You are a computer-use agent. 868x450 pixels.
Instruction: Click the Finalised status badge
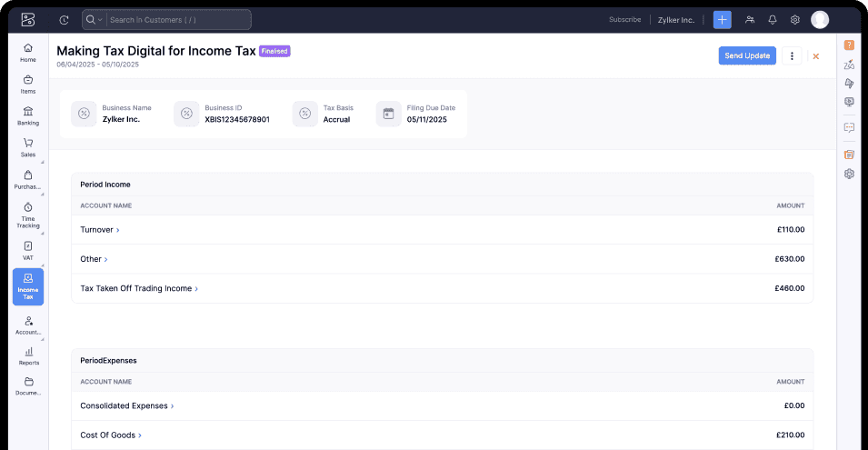[x=274, y=51]
